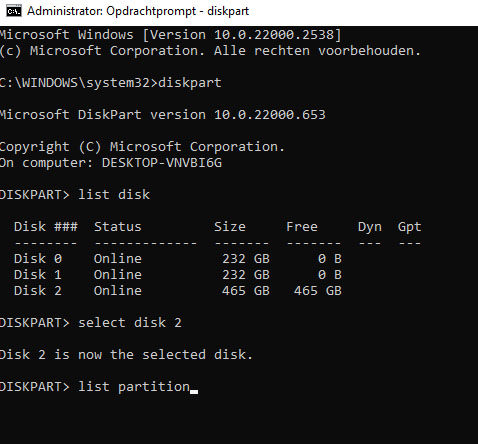This screenshot has width=478, height=444.
Task: Click the 'Disk 2 is now the selected disk.' message
Action: 126,355
